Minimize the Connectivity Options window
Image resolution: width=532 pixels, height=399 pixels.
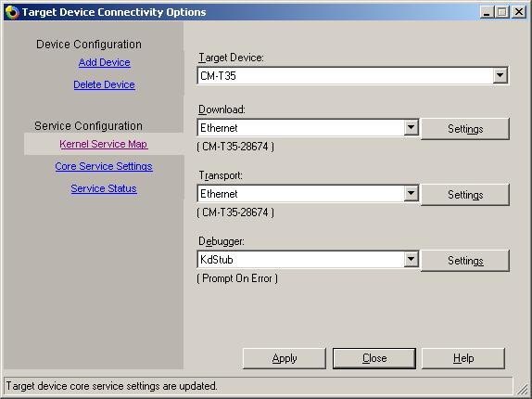[x=488, y=13]
